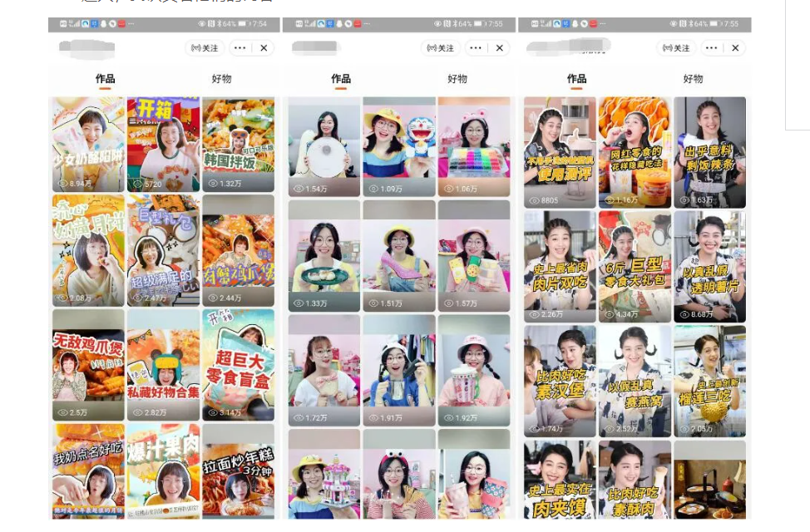This screenshot has width=810, height=532.
Task: Open the 少女奶酪陷阱 video with 8.94万 views
Action: pyautogui.click(x=88, y=144)
